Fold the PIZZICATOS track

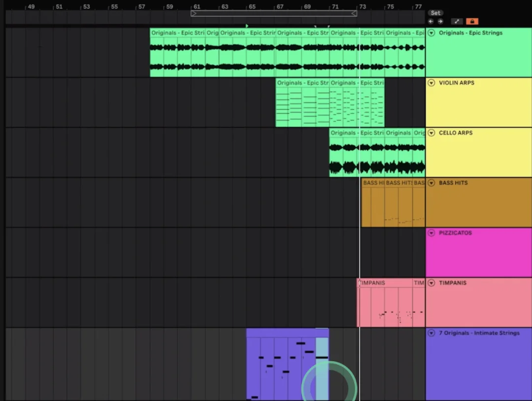tap(431, 233)
